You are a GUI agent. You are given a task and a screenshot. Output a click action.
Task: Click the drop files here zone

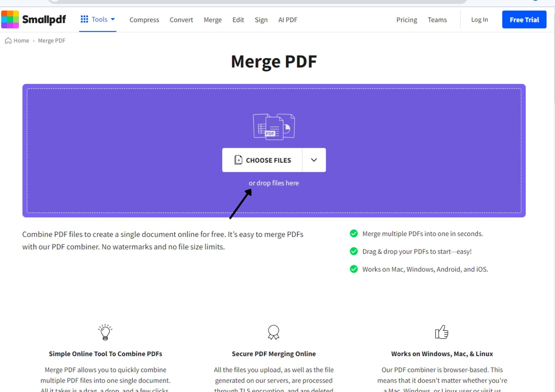tap(273, 183)
